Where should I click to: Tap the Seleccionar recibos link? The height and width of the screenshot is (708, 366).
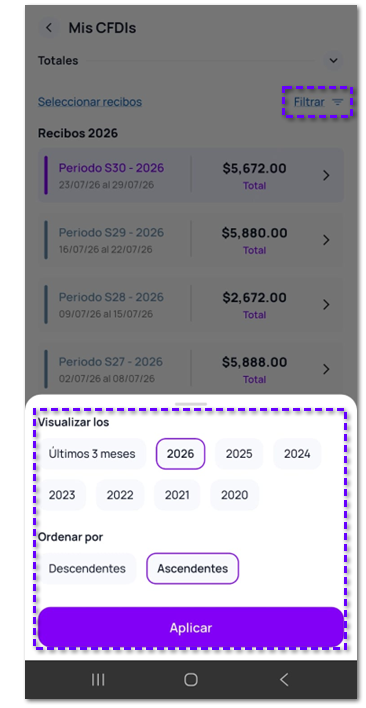(90, 102)
